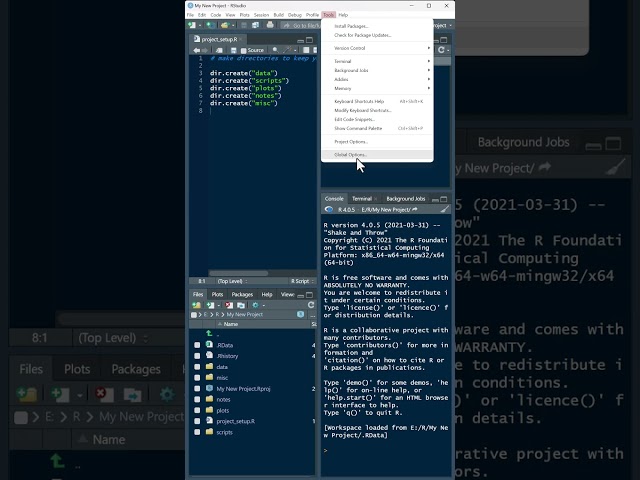This screenshot has width=640, height=480.
Task: Click the Save All icon in main toolbar
Action: [x=255, y=25]
